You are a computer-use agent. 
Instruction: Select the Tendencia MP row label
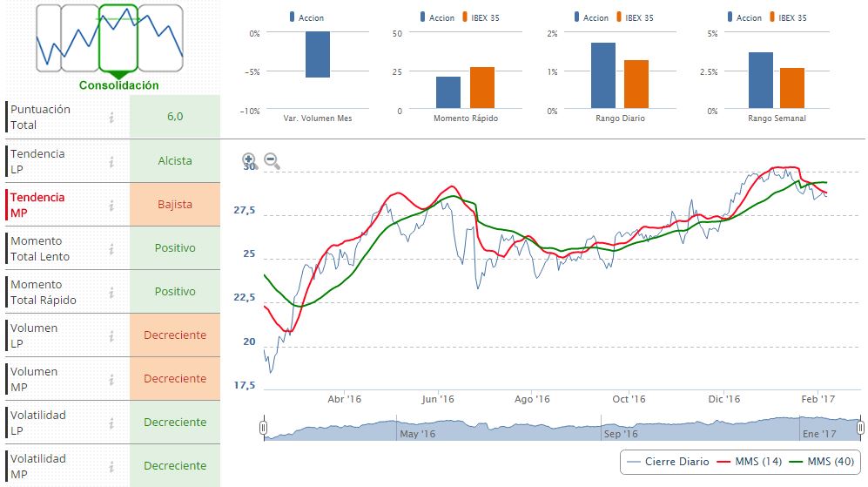tap(37, 205)
